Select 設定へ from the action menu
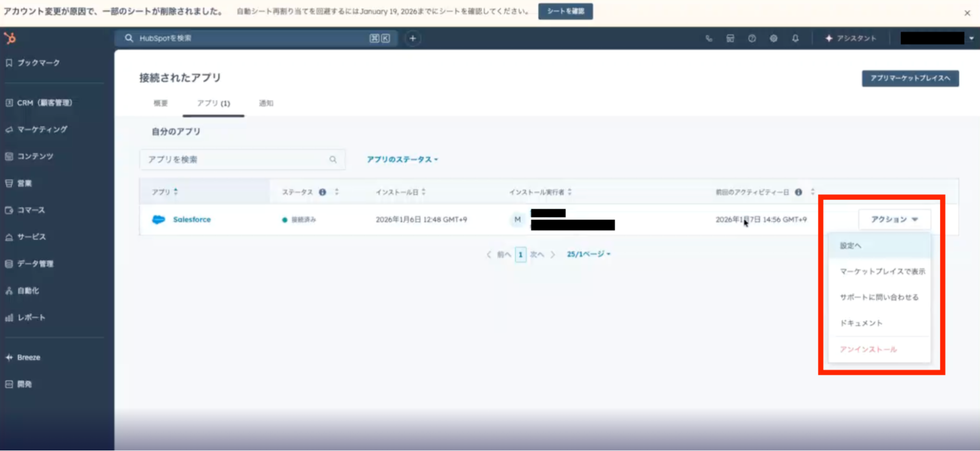Image resolution: width=980 pixels, height=451 pixels. point(851,246)
